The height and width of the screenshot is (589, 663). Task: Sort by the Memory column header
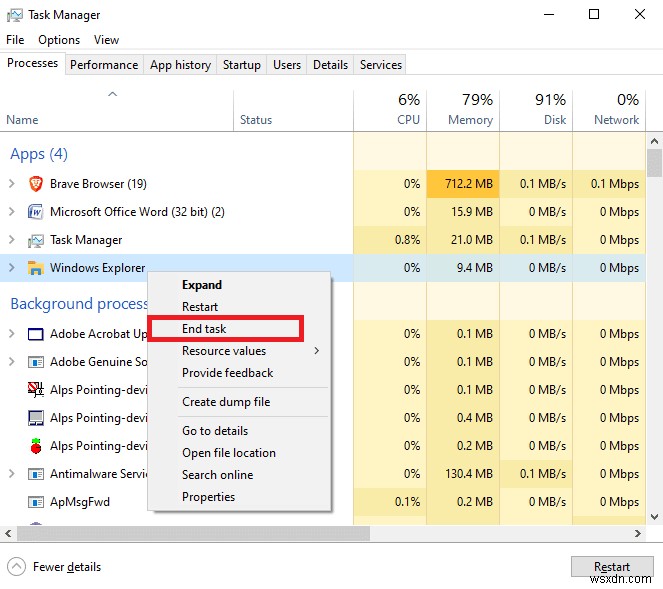click(x=463, y=110)
